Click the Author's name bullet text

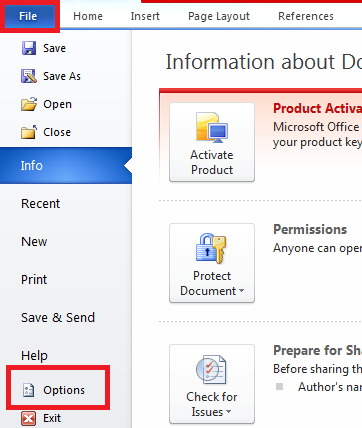point(330,387)
